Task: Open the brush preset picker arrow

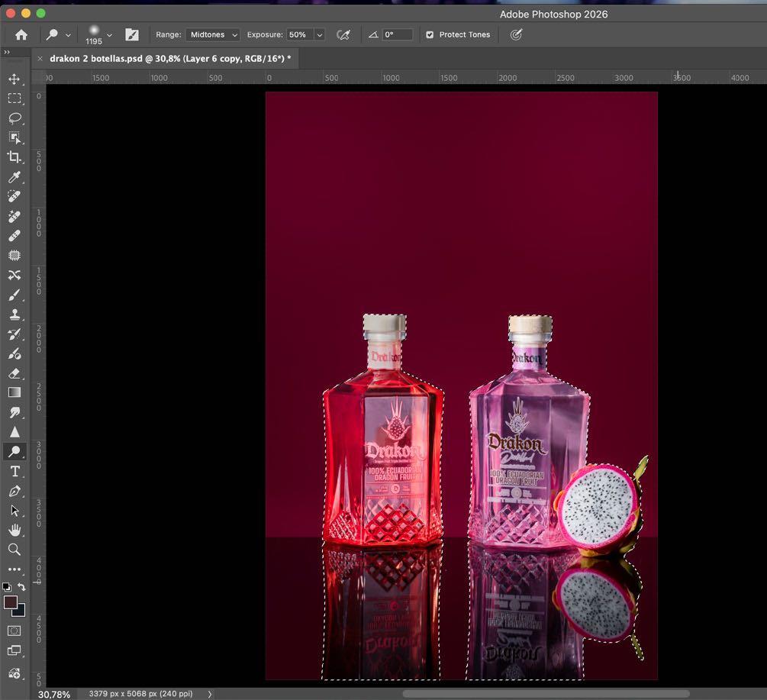Action: coord(109,34)
